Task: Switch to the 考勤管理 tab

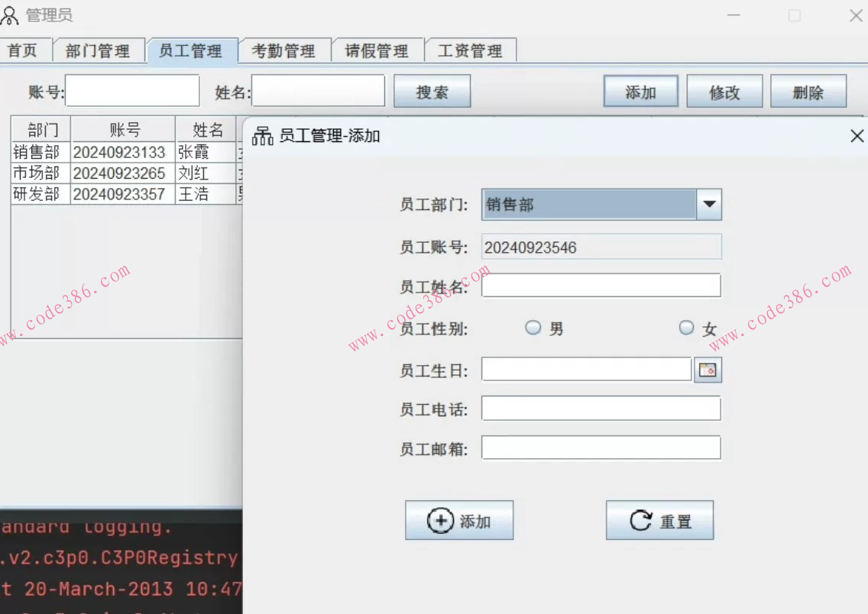Action: point(285,50)
